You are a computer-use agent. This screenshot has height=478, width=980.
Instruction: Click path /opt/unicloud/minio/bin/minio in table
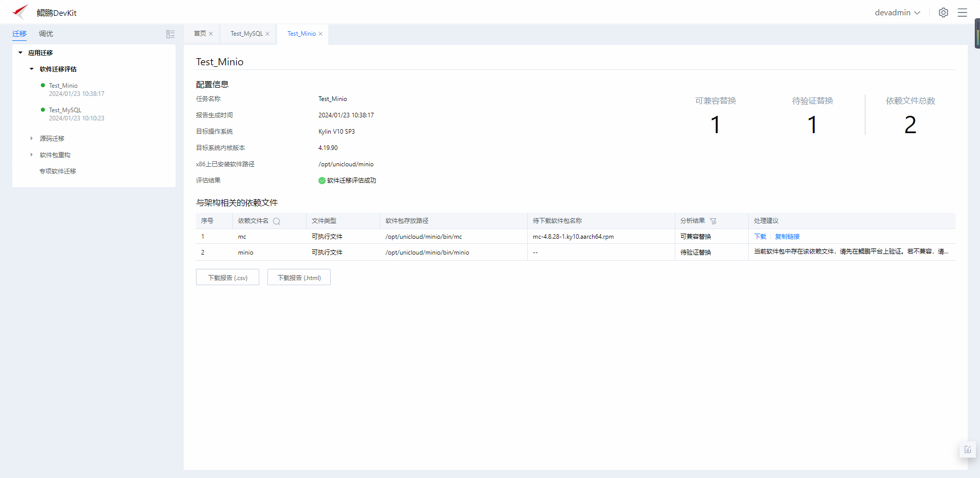click(x=427, y=253)
